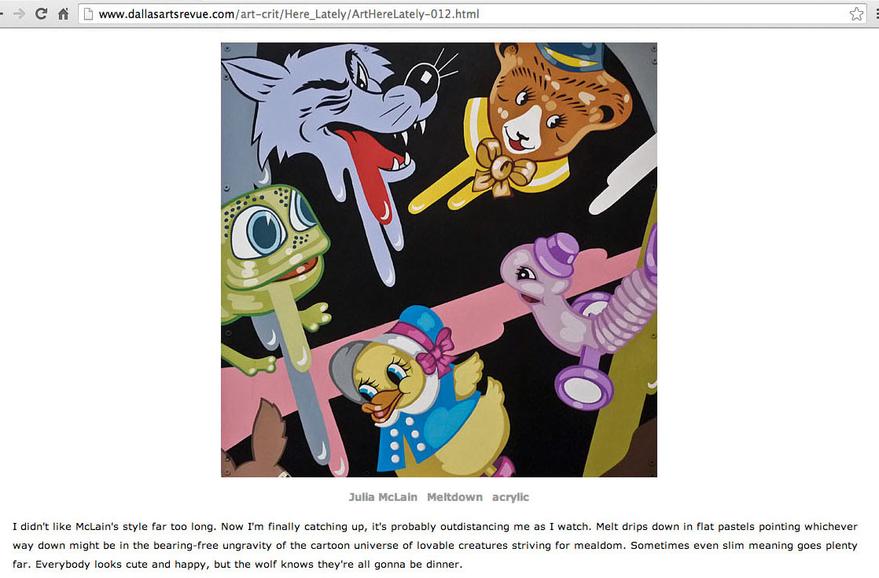Reload the current page
879x578 pixels.
41,13
